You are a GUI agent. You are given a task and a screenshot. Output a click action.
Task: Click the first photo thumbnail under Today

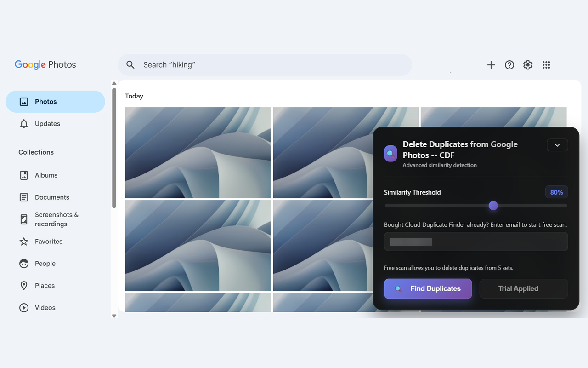198,153
